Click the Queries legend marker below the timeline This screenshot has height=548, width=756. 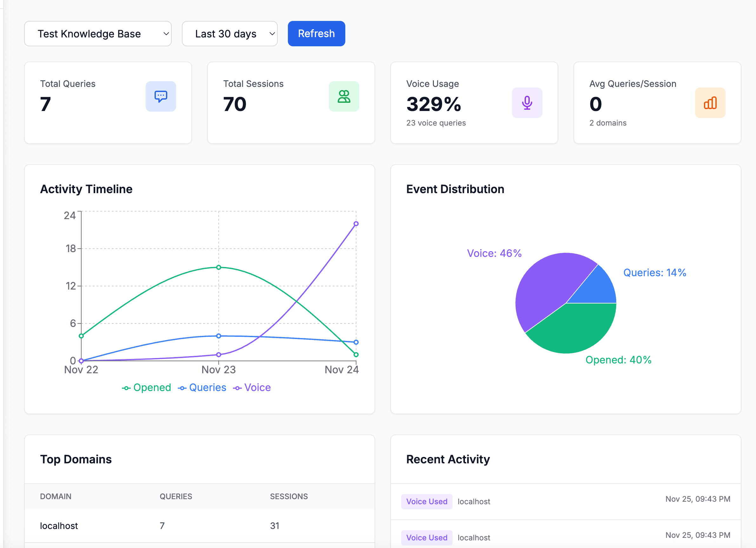click(x=182, y=388)
